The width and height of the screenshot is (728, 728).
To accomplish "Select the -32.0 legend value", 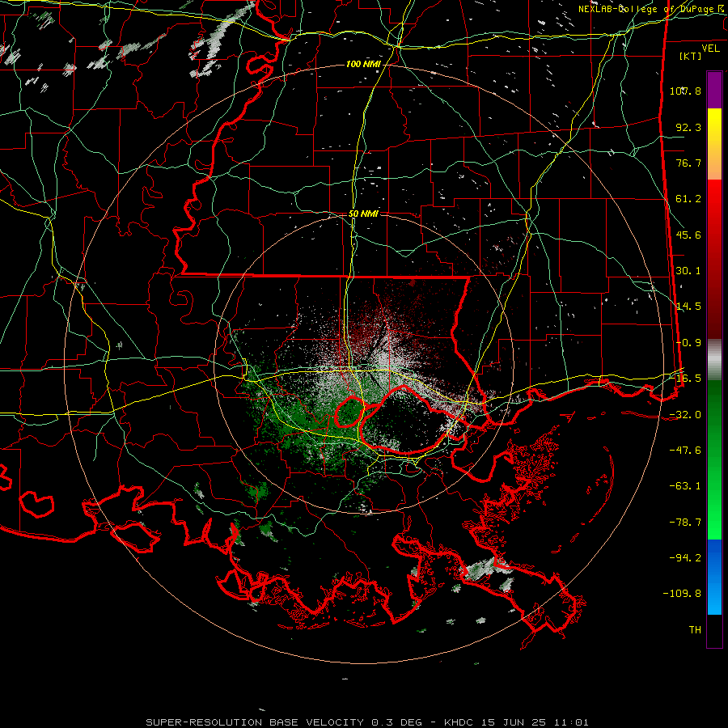I will point(685,415).
